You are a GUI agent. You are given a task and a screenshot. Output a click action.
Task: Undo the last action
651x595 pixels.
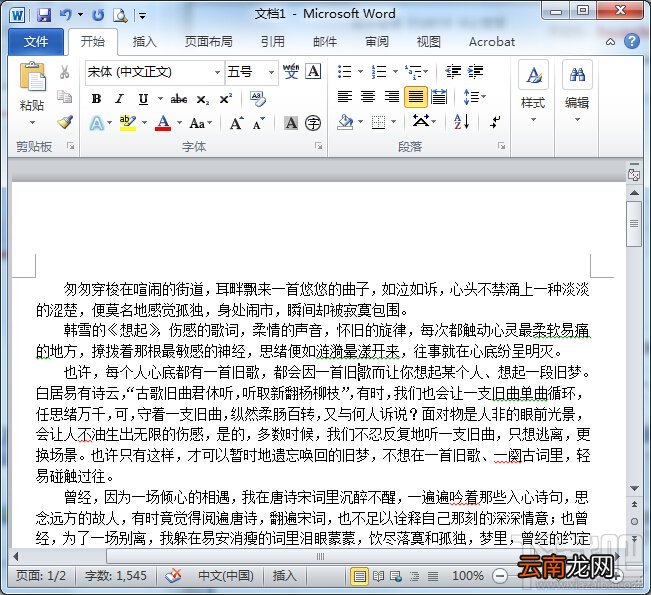[66, 15]
